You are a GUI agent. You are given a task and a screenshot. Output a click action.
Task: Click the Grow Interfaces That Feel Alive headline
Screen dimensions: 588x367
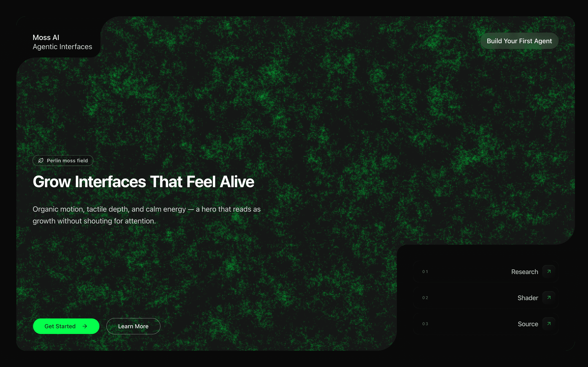coord(143,181)
